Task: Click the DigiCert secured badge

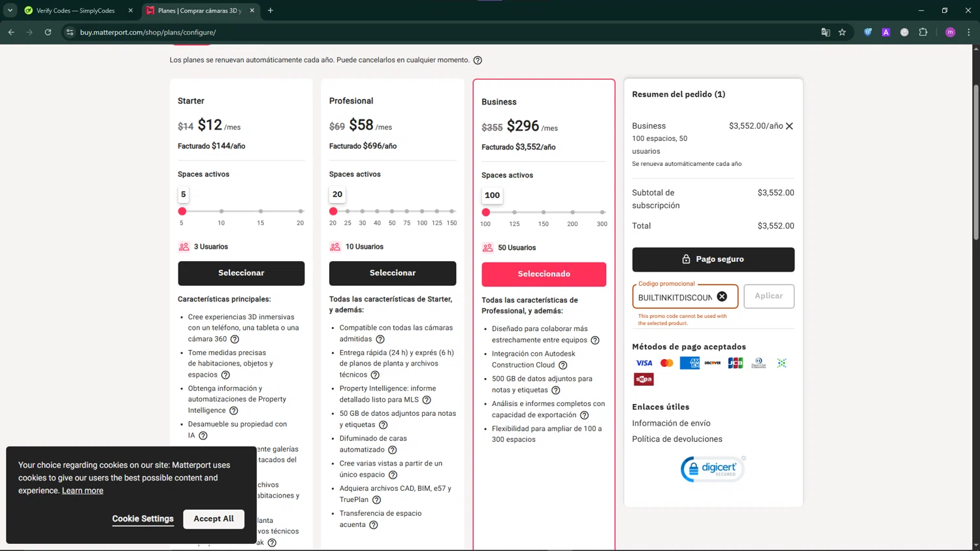Action: coord(713,469)
